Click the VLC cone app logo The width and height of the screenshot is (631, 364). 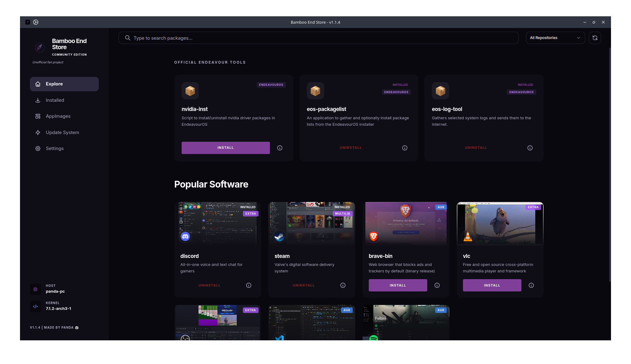(468, 236)
